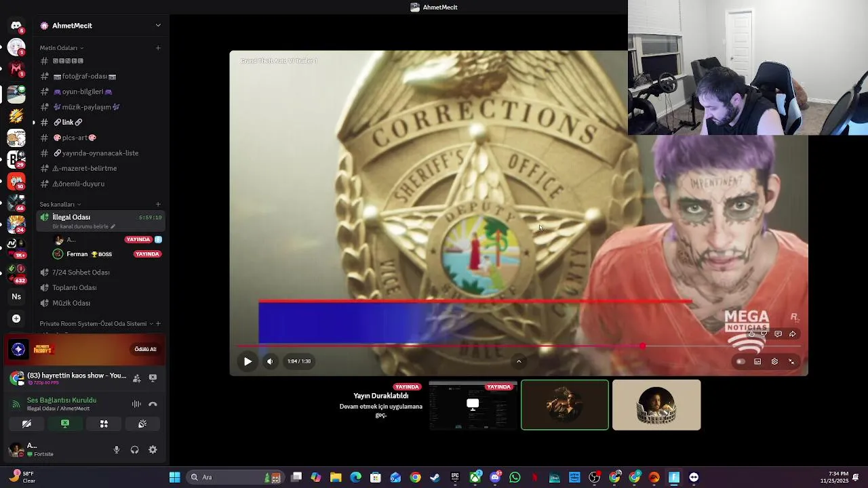
Task: Collapse the Metin Odaları category
Action: (x=61, y=48)
